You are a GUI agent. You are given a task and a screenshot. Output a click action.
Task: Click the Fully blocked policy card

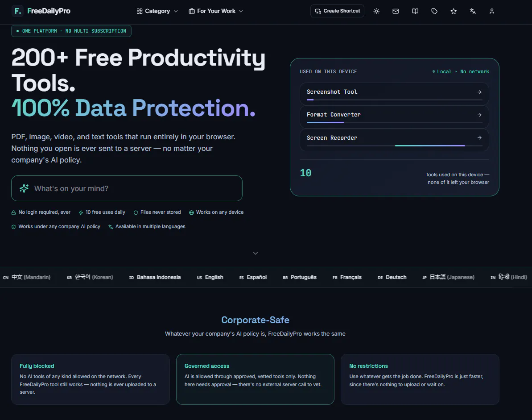click(x=90, y=379)
